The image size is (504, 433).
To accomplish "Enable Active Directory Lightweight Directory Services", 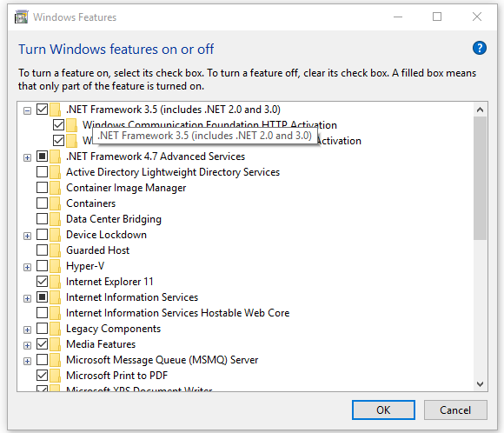I will click(42, 172).
